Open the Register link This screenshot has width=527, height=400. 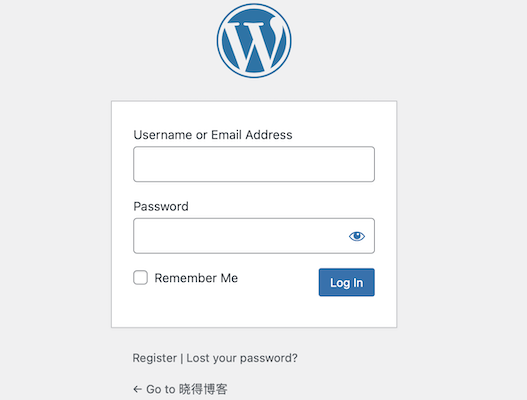[x=155, y=358]
